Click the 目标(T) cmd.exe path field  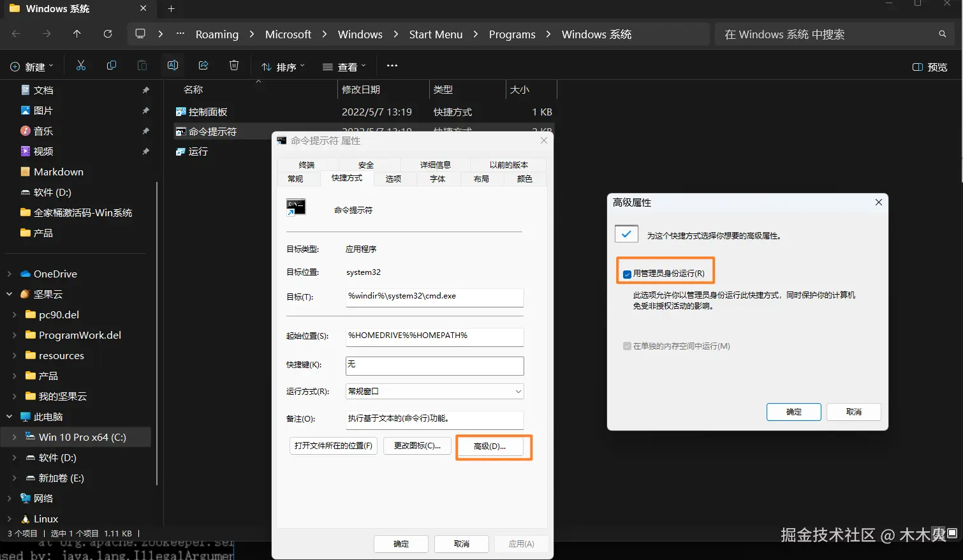coord(434,297)
